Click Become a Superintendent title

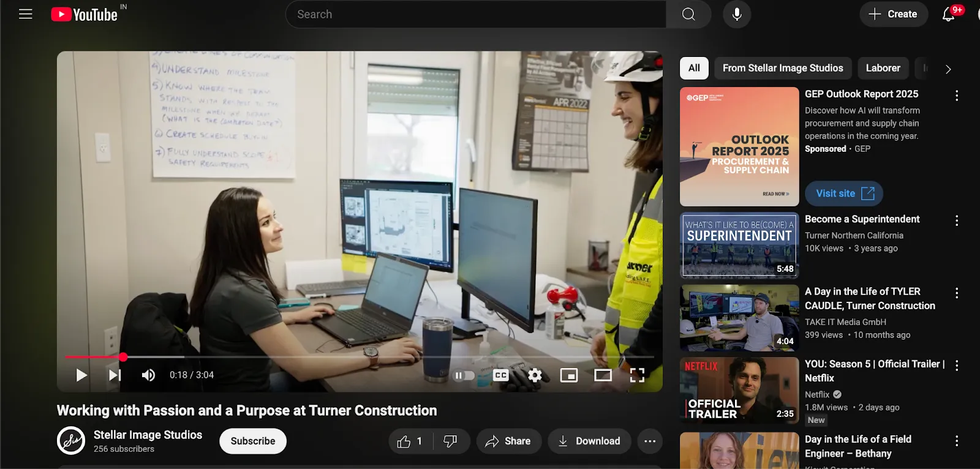[x=862, y=219]
